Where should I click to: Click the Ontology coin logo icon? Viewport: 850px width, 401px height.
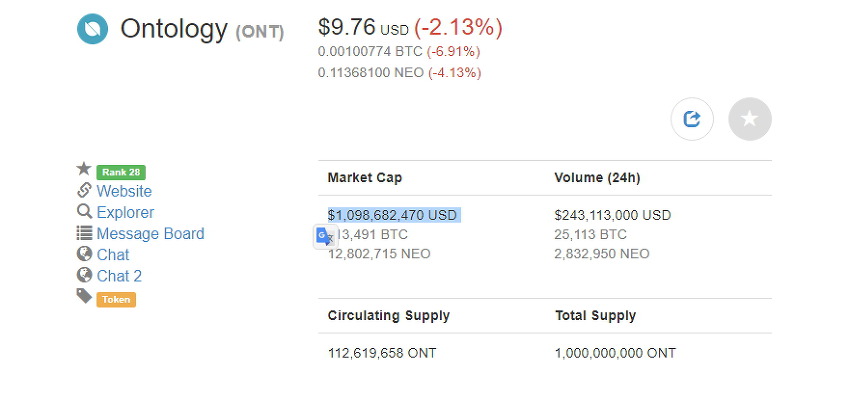[93, 29]
